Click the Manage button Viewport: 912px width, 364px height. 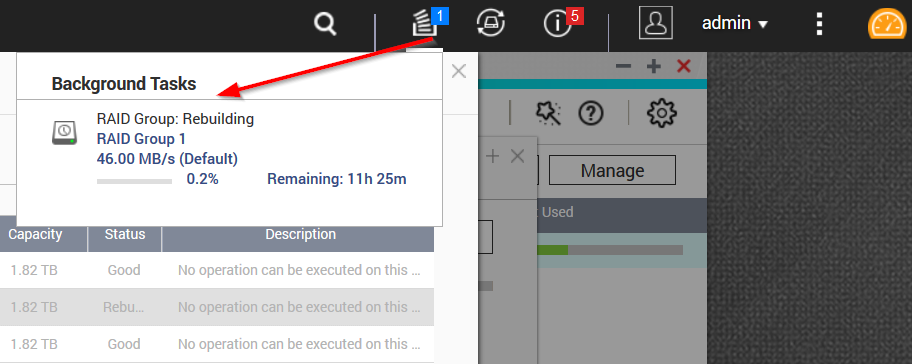point(612,170)
